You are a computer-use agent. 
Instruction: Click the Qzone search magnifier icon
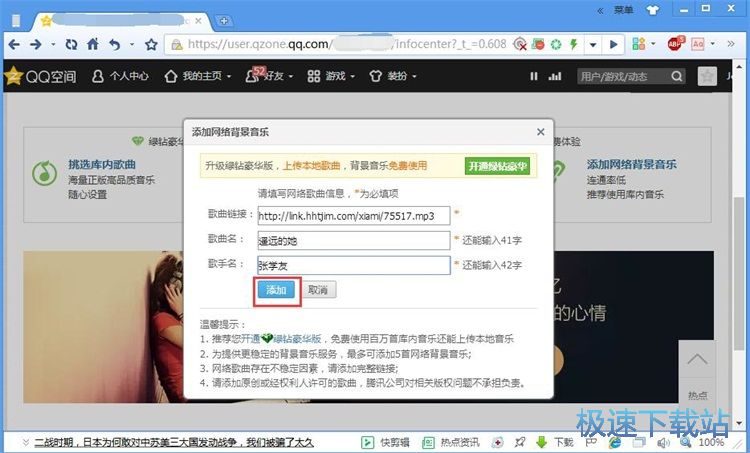pyautogui.click(x=676, y=76)
